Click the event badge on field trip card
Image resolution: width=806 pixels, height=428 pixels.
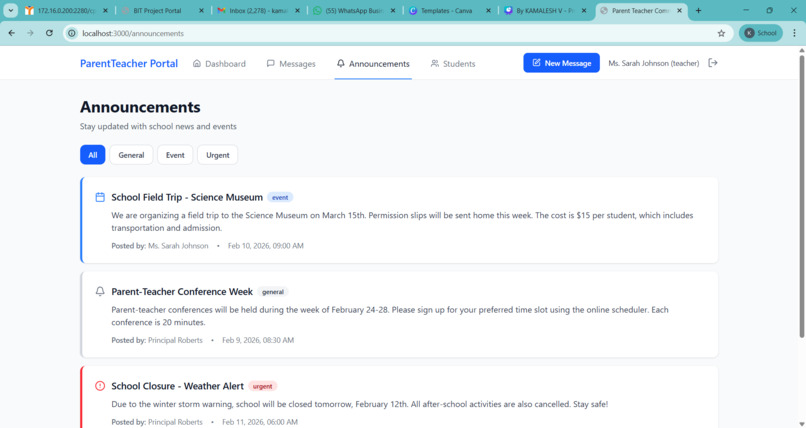280,197
